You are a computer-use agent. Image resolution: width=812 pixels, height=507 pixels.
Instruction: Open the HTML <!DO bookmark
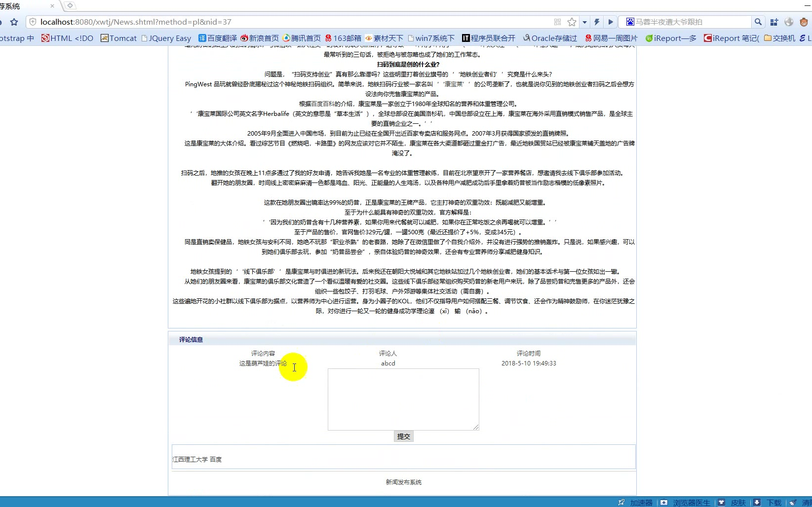pos(67,38)
